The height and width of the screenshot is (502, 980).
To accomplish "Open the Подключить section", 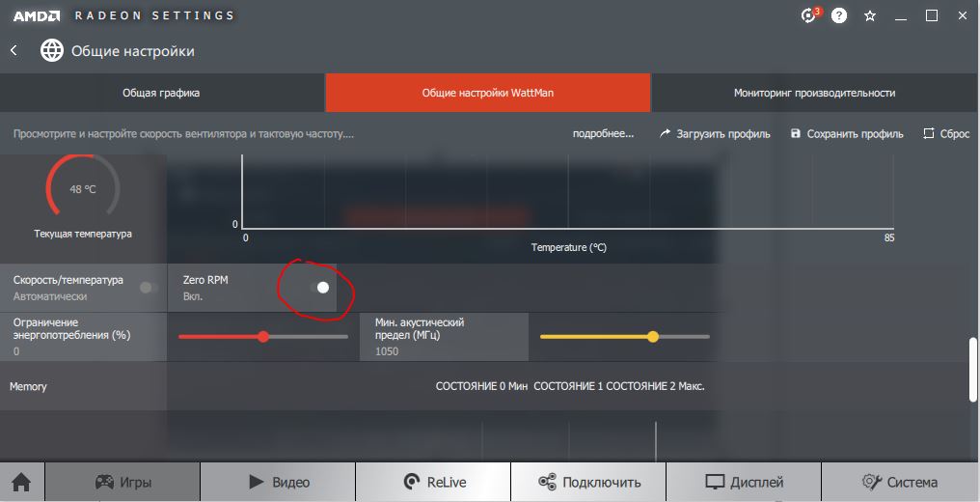I will [x=588, y=482].
